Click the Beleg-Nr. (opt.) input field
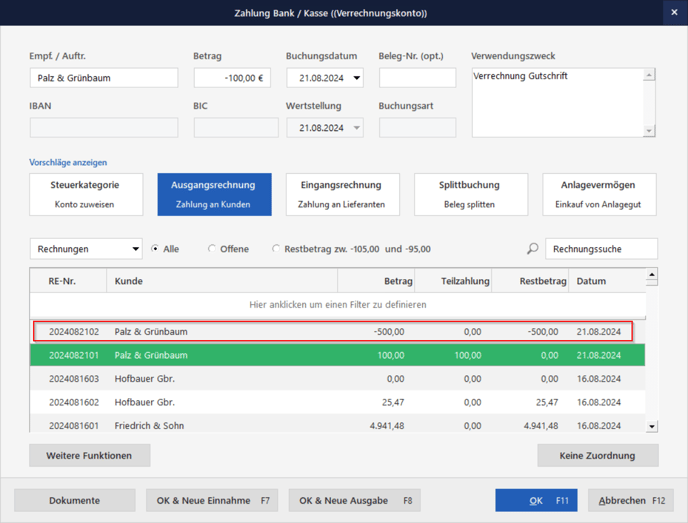688x523 pixels. [417, 78]
